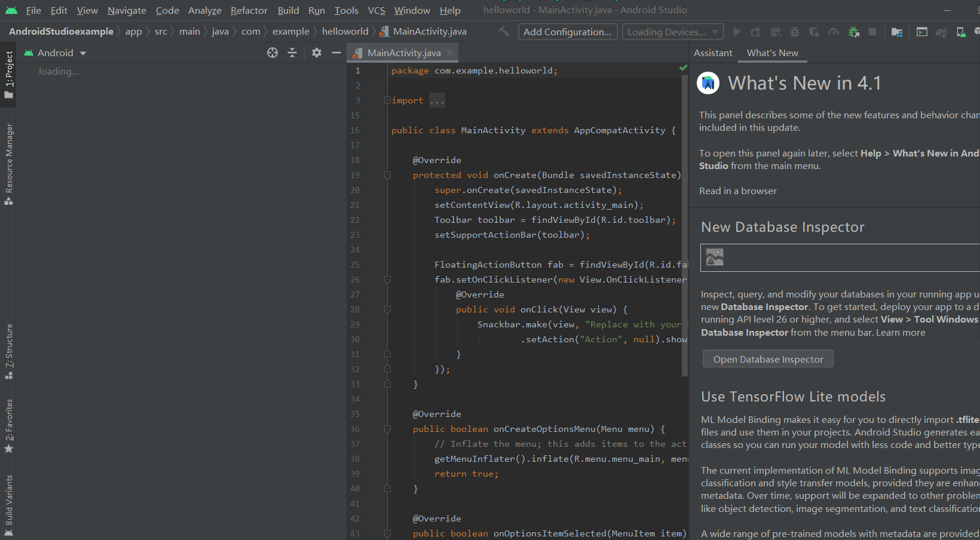Open the Analyze menu
This screenshot has width=980, height=540.
pyautogui.click(x=205, y=10)
